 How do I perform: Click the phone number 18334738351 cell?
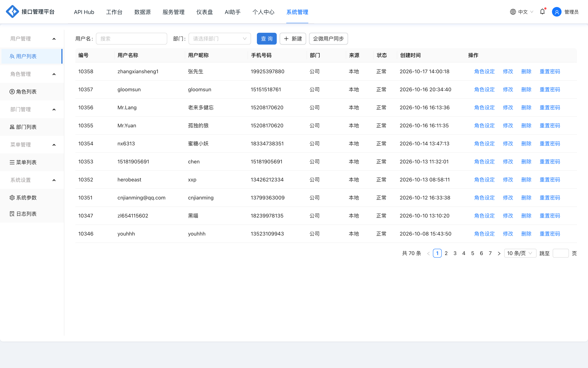267,144
